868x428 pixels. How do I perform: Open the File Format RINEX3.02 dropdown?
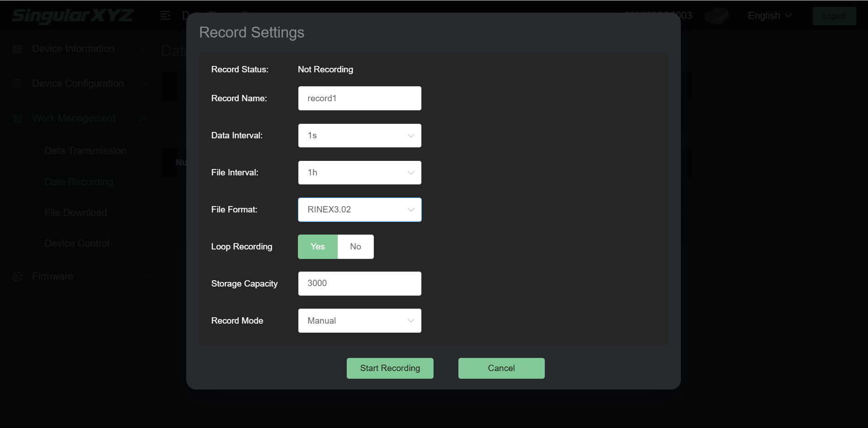tap(359, 210)
